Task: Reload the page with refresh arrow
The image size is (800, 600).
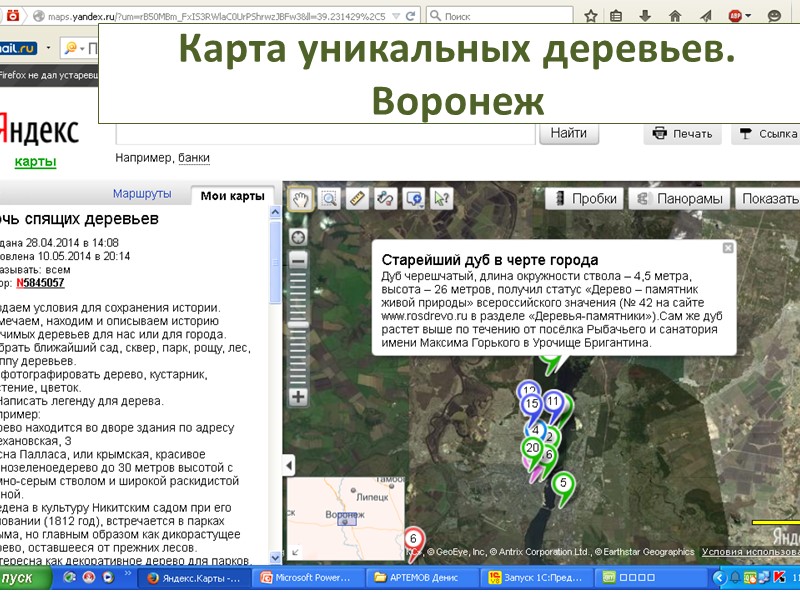Action: point(410,16)
